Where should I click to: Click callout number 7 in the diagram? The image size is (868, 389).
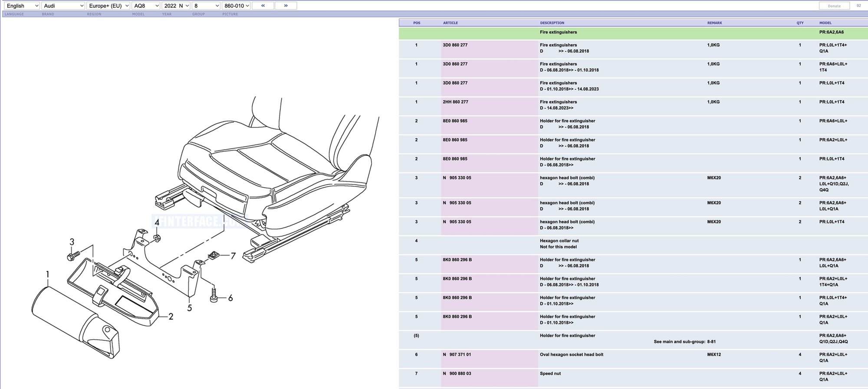(x=233, y=256)
